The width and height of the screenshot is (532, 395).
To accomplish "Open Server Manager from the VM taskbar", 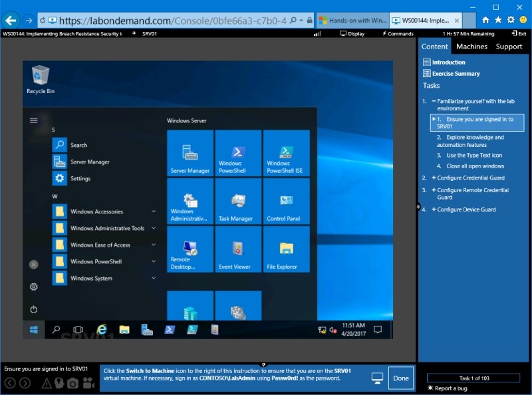I will (147, 330).
